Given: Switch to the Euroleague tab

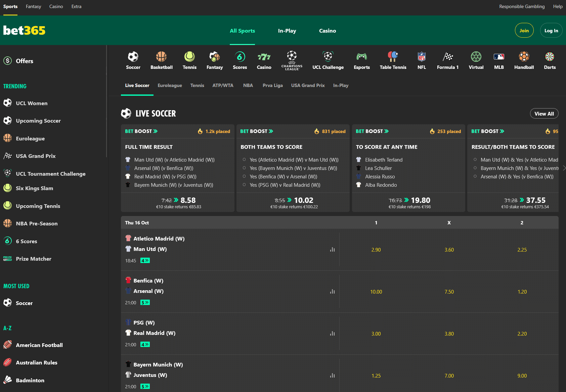Looking at the screenshot, I should 170,86.
